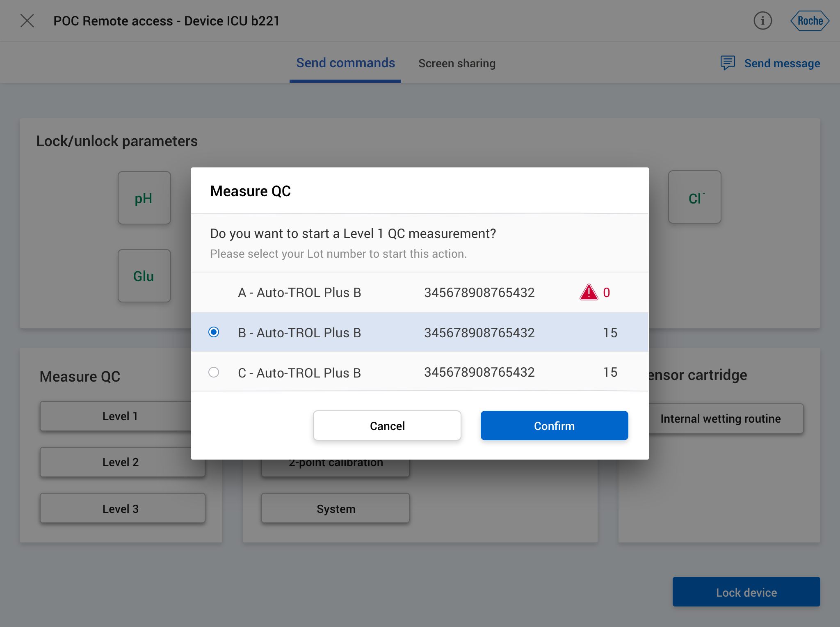
Task: Select the A - Auto-TROL Plus B row
Action: click(299, 293)
